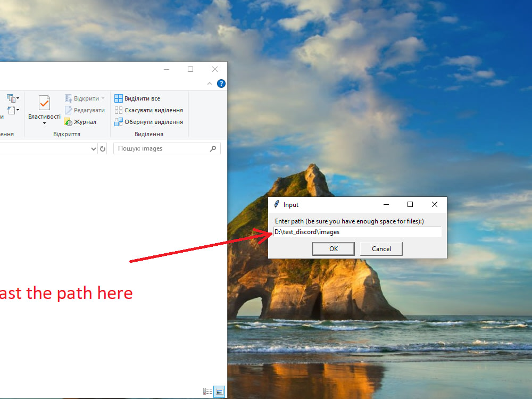Viewport: 532px width, 399px height.
Task: Click Cancel in Input dialog
Action: tap(381, 248)
